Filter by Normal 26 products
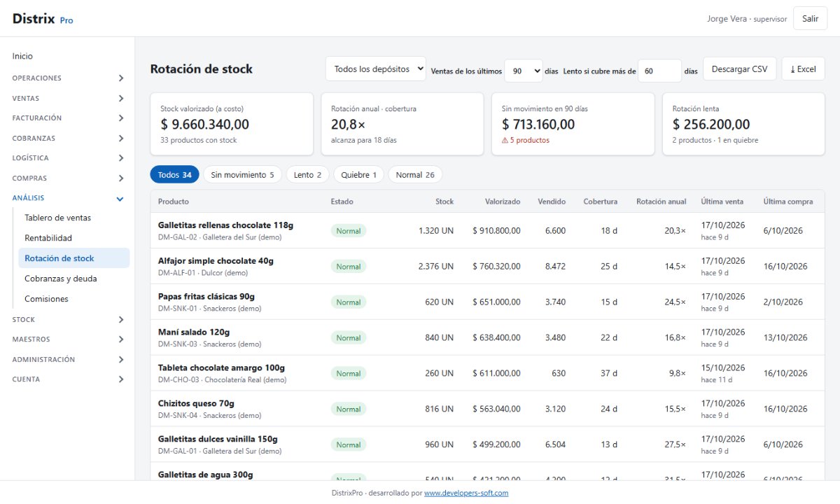This screenshot has width=840, height=504. [x=415, y=175]
